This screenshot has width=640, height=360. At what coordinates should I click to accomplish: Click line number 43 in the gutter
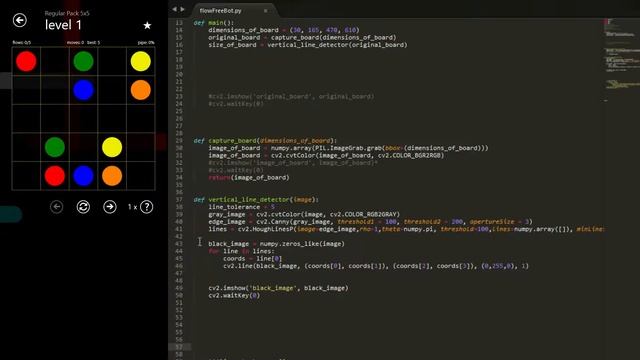(179, 244)
